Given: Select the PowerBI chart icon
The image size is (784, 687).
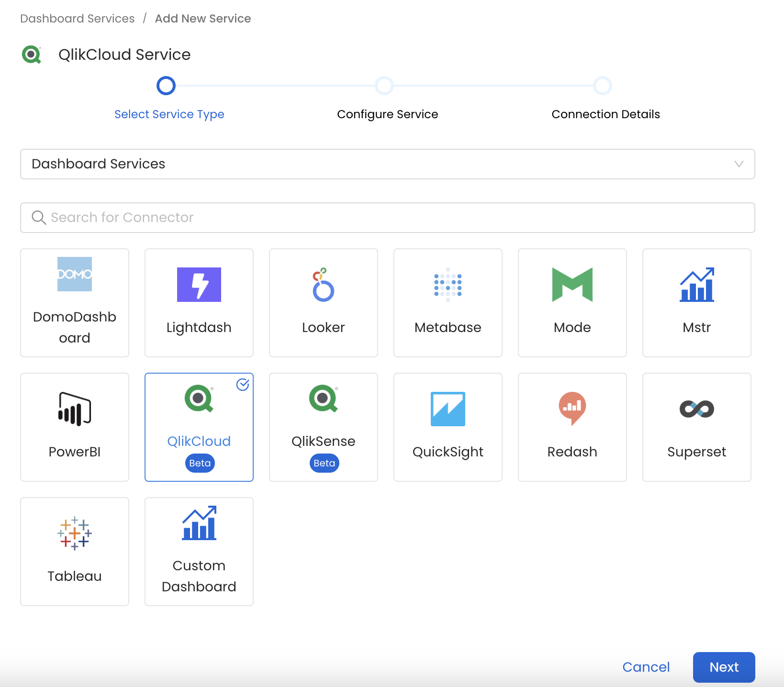Looking at the screenshot, I should (x=75, y=409).
